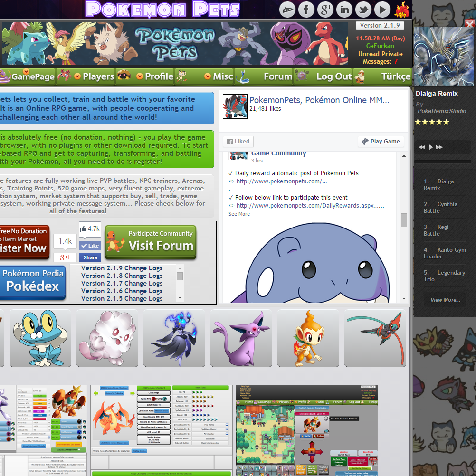476x476 pixels.
Task: Click the Facebook feed scroll-up arrow
Action: [x=404, y=156]
